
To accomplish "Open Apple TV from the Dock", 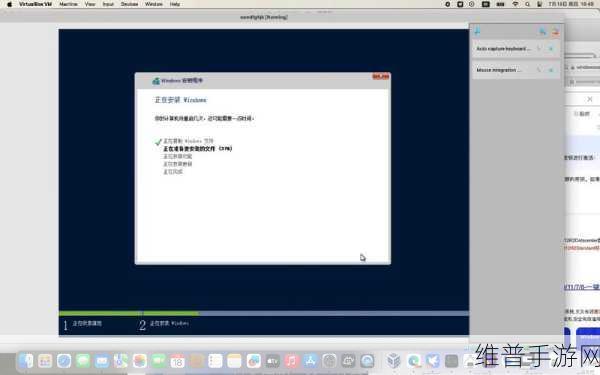I will pos(272,360).
